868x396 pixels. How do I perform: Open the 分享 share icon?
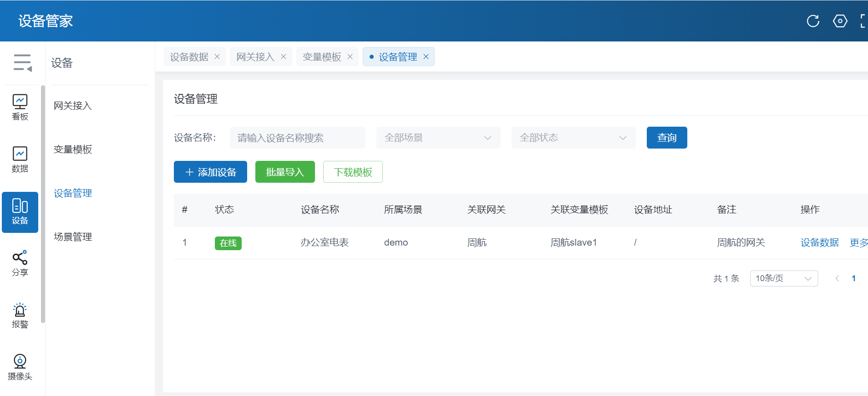coord(20,263)
